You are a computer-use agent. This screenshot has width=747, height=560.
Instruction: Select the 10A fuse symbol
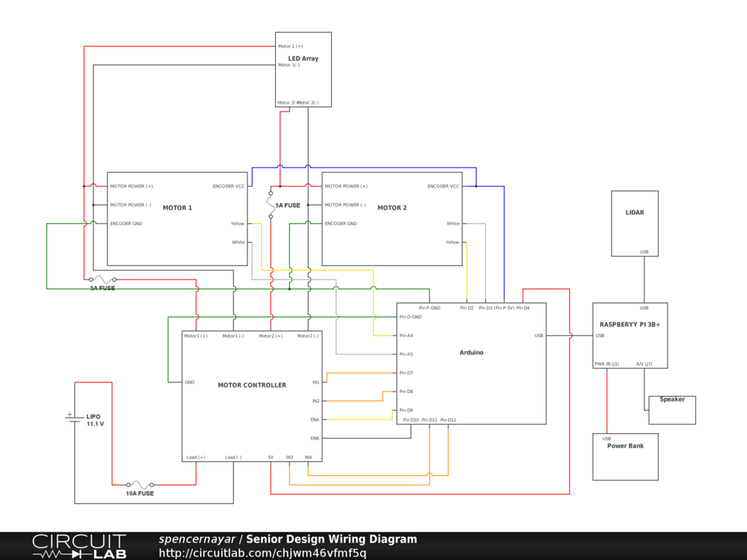click(140, 485)
